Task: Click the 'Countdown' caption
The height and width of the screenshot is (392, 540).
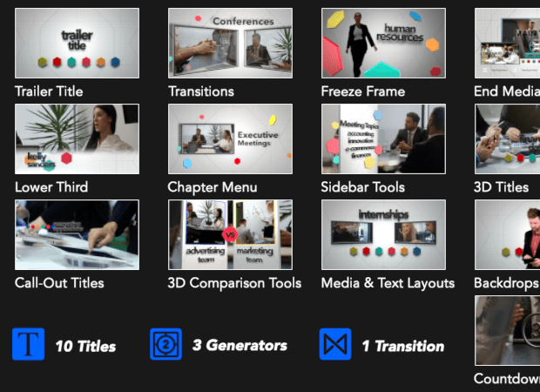Action: pos(507,379)
